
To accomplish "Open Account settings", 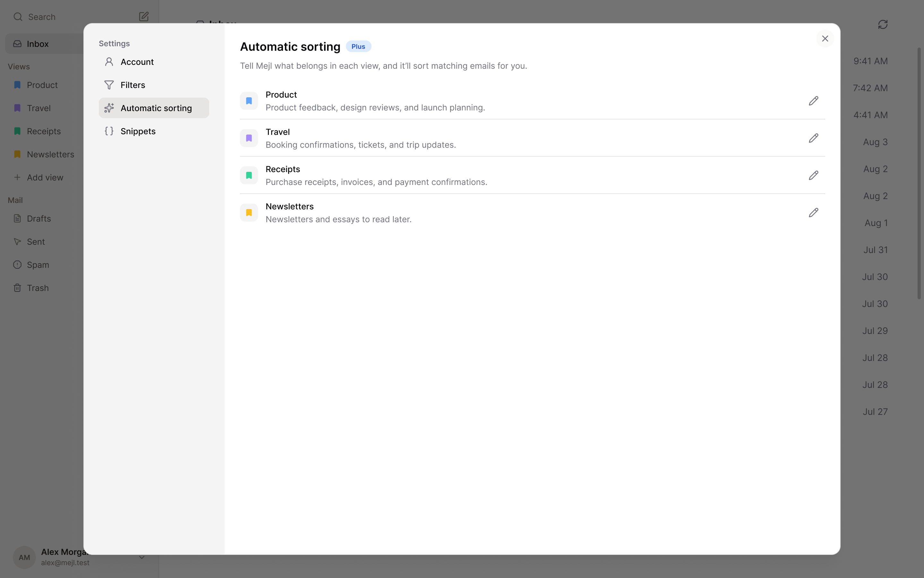I will click(154, 62).
